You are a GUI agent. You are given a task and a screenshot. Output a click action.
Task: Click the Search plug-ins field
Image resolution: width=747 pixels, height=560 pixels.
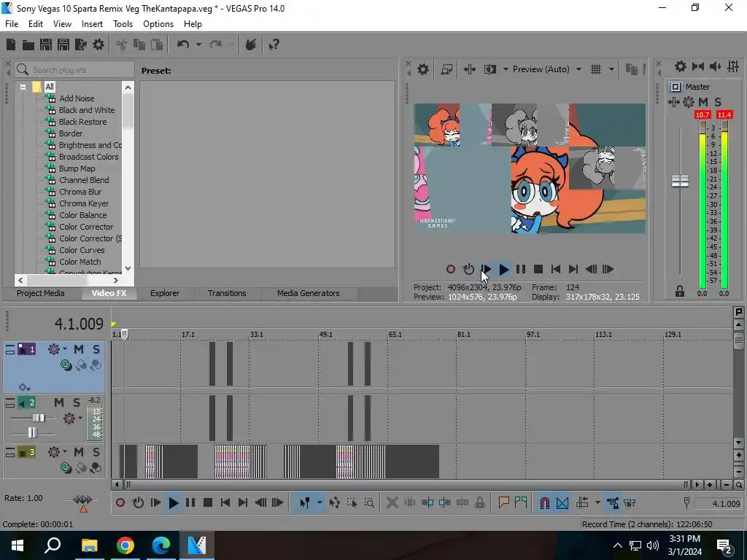[x=74, y=69]
